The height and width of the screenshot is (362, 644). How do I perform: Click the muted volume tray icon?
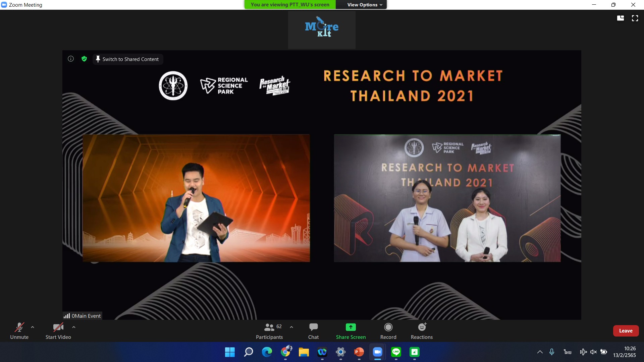[x=593, y=352]
